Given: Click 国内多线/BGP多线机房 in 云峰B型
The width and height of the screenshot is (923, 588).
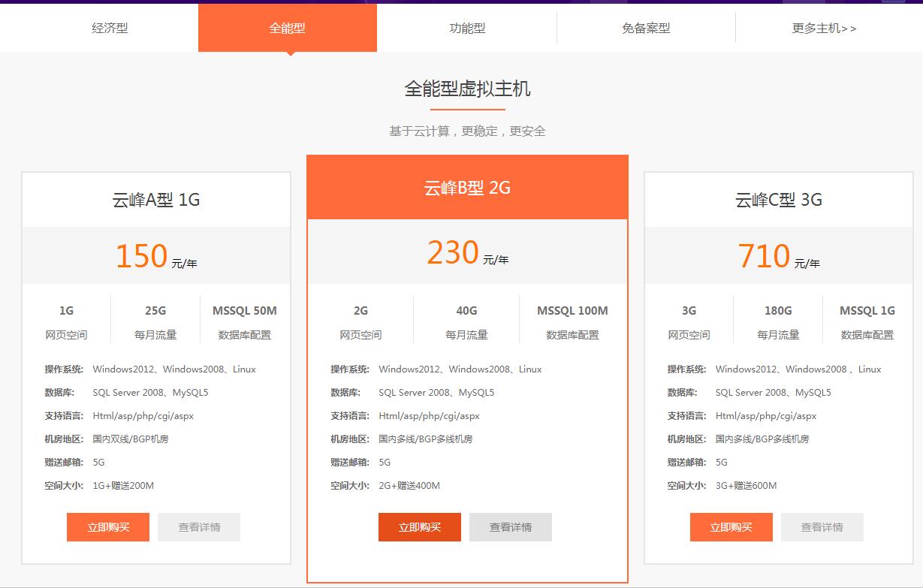Looking at the screenshot, I should [426, 439].
